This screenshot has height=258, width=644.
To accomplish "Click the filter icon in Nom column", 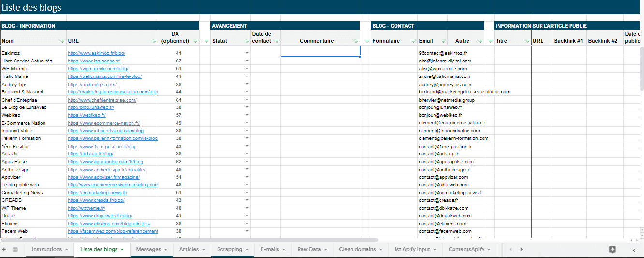I will [x=62, y=41].
